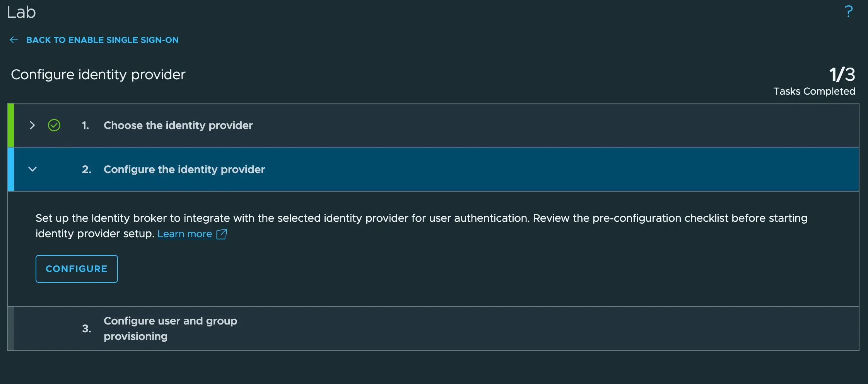This screenshot has height=384, width=868.
Task: Expand the Configure user and group provisioning section
Action: click(170, 328)
